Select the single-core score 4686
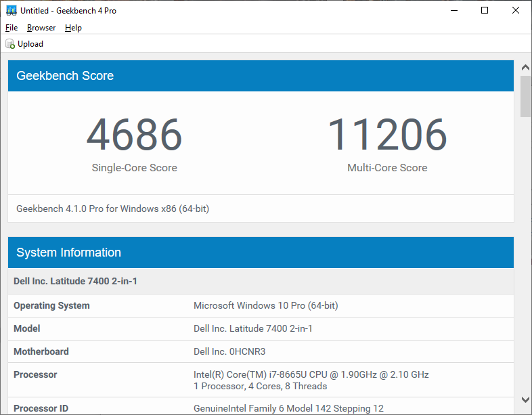Viewport: 532px width, 415px height. [x=135, y=134]
